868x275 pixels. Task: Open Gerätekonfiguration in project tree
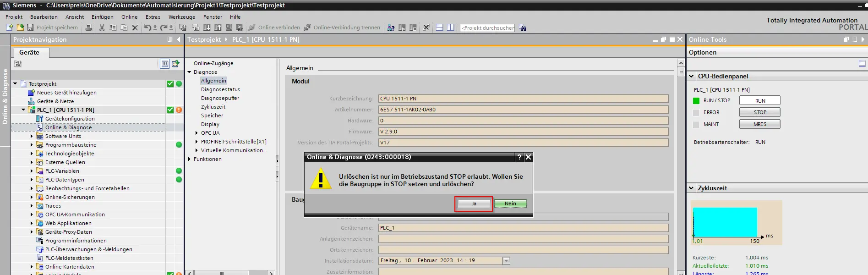point(70,119)
